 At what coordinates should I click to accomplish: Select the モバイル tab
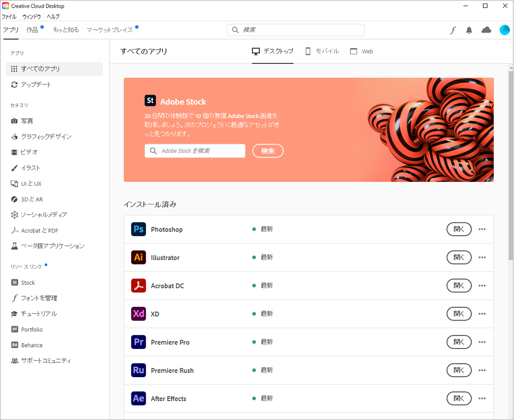tap(322, 51)
